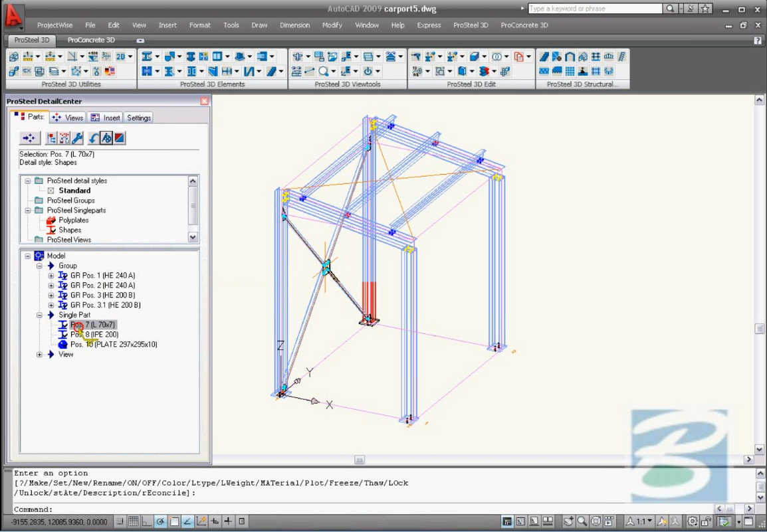767x532 pixels.
Task: Toggle Polar tracking in the status bar
Action: 160,521
